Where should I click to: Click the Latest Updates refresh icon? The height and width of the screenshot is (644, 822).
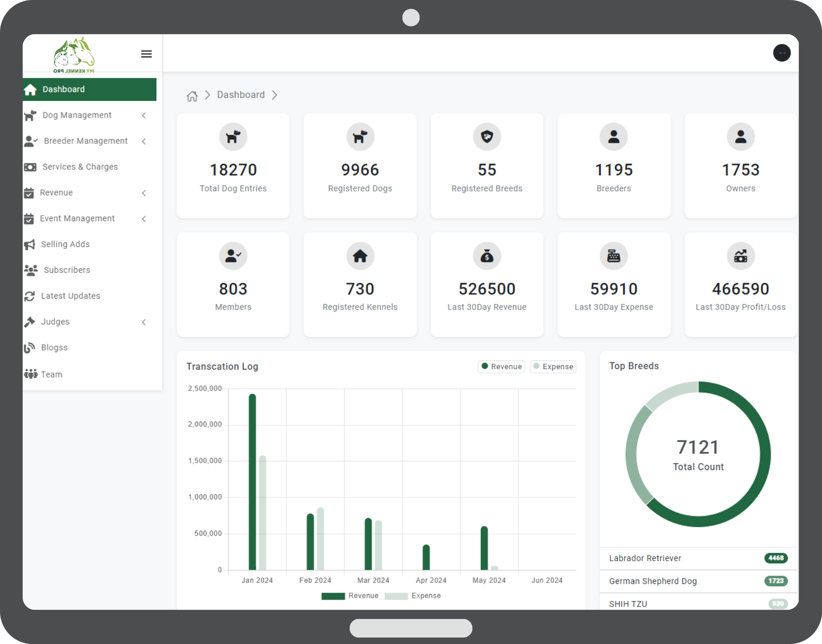pos(30,296)
